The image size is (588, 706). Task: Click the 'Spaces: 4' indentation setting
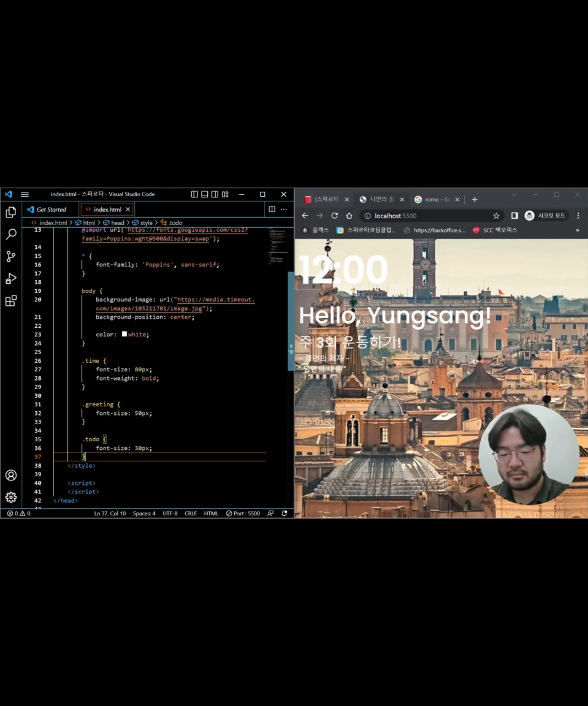144,513
